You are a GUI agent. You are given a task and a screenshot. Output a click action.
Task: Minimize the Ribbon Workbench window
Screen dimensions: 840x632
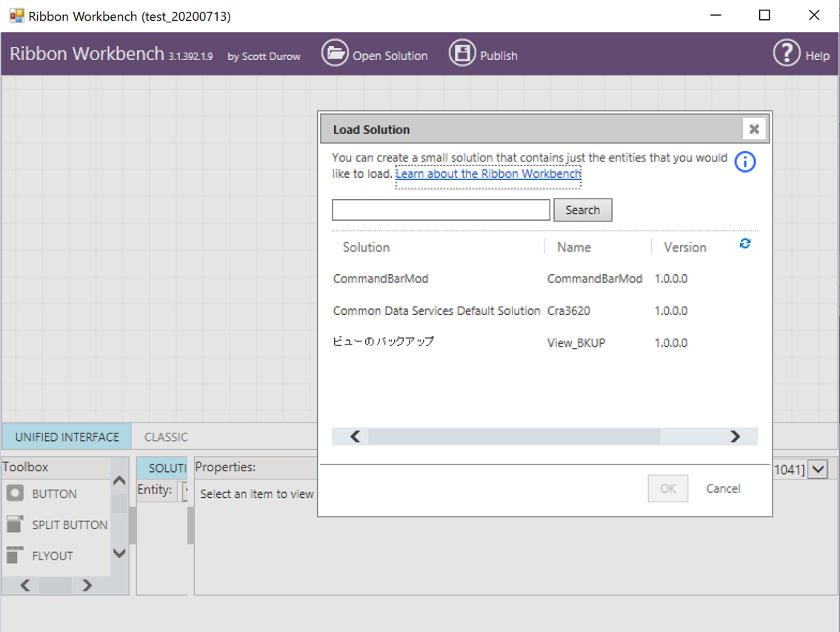click(x=716, y=15)
